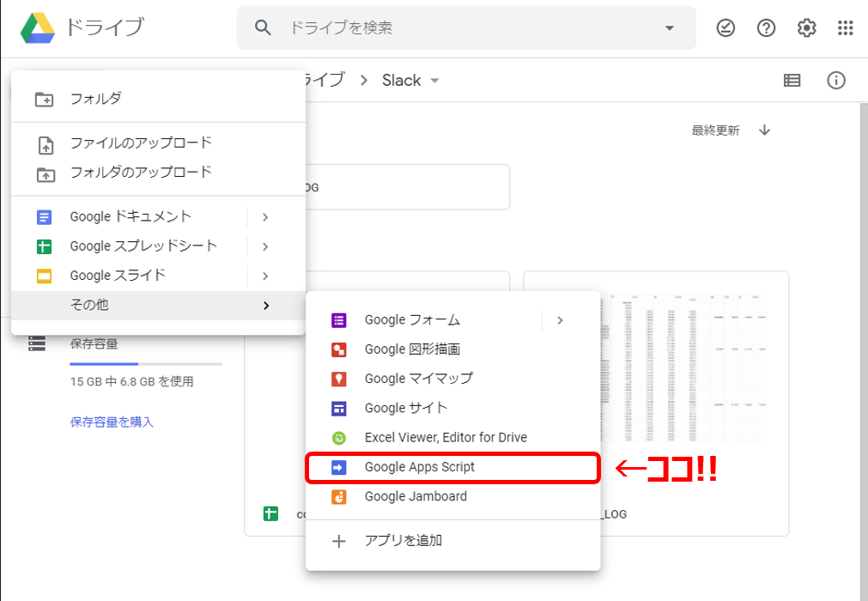
Task: Open the その他 submenu entry
Action: 158,306
